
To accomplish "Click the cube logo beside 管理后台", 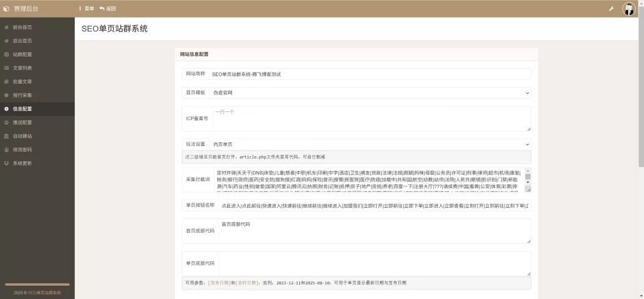I will tap(6, 9).
